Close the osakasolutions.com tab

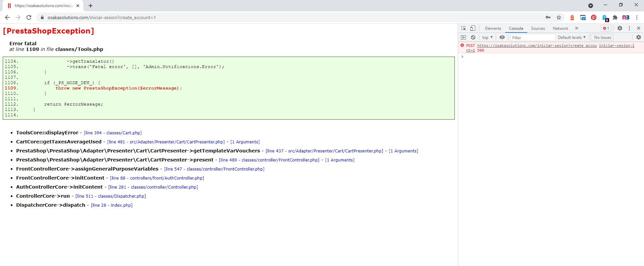pyautogui.click(x=78, y=6)
